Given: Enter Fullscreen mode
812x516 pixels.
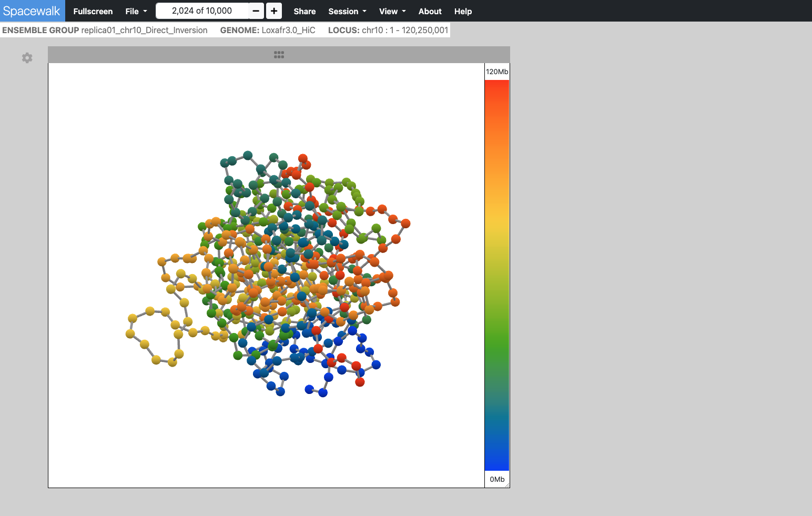Looking at the screenshot, I should (x=93, y=11).
